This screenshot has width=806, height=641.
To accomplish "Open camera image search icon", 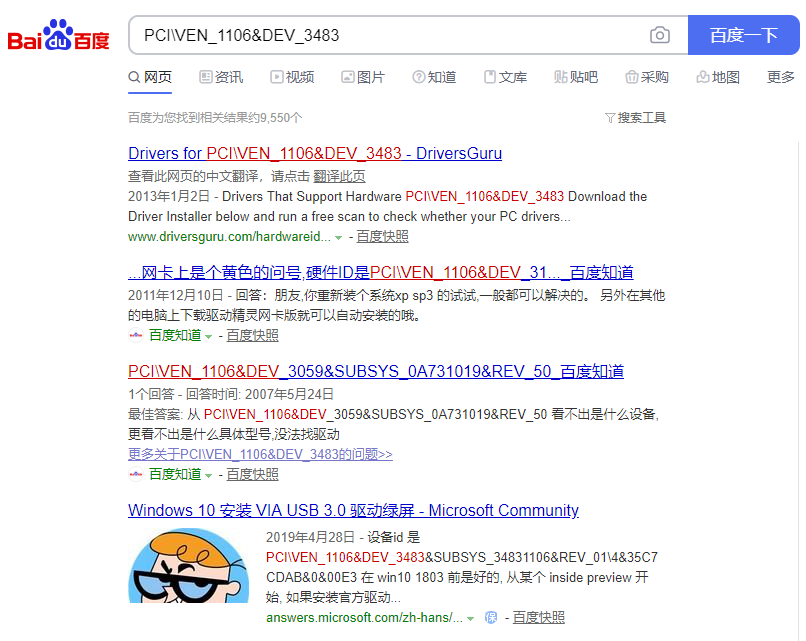I will (x=660, y=35).
